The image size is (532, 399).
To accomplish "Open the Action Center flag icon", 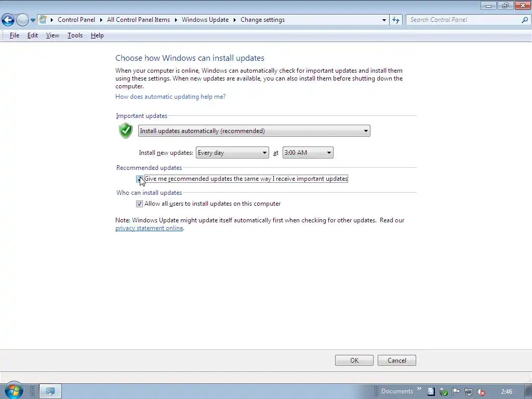I will 456,392.
